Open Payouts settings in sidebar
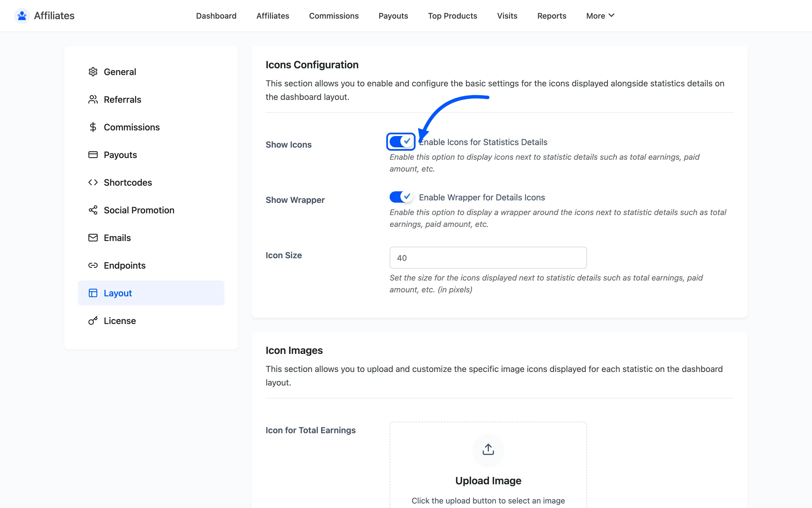This screenshot has height=508, width=812. [x=151, y=155]
